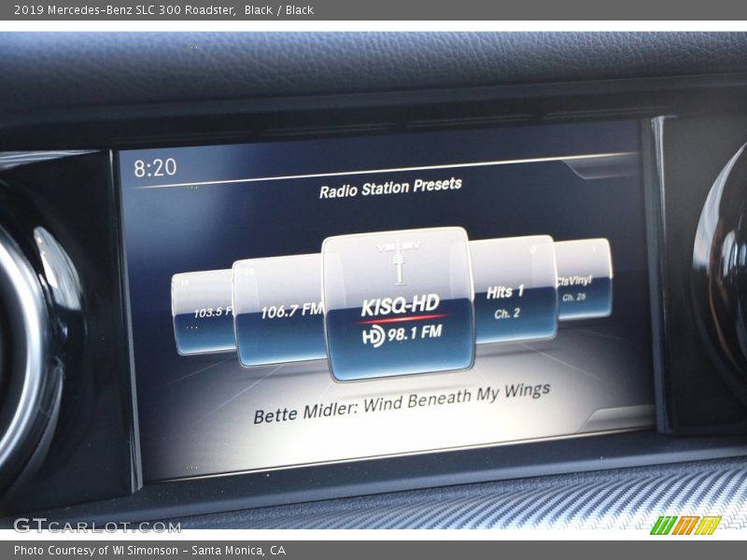Click the GTCARLOT.COM watermark logo
747x560 pixels.
point(96,525)
